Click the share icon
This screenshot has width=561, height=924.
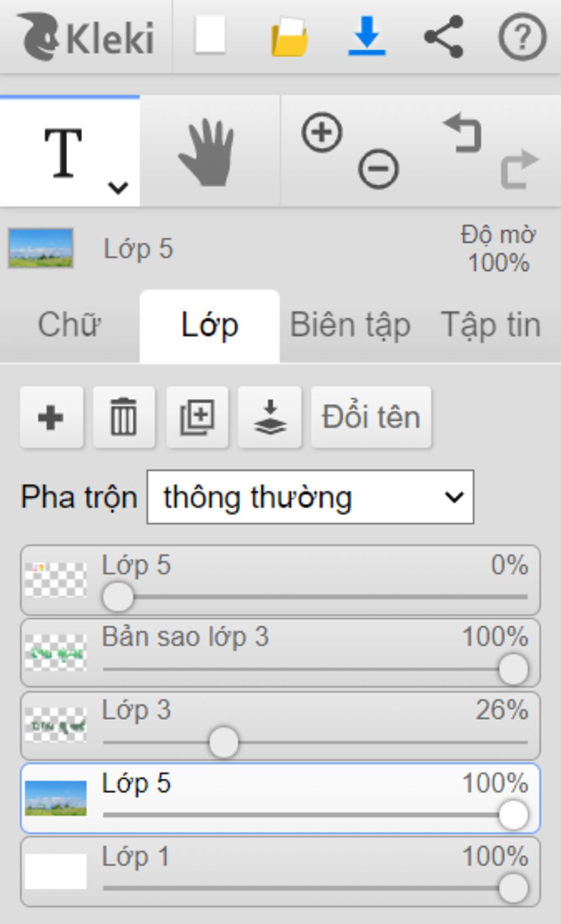pyautogui.click(x=444, y=37)
